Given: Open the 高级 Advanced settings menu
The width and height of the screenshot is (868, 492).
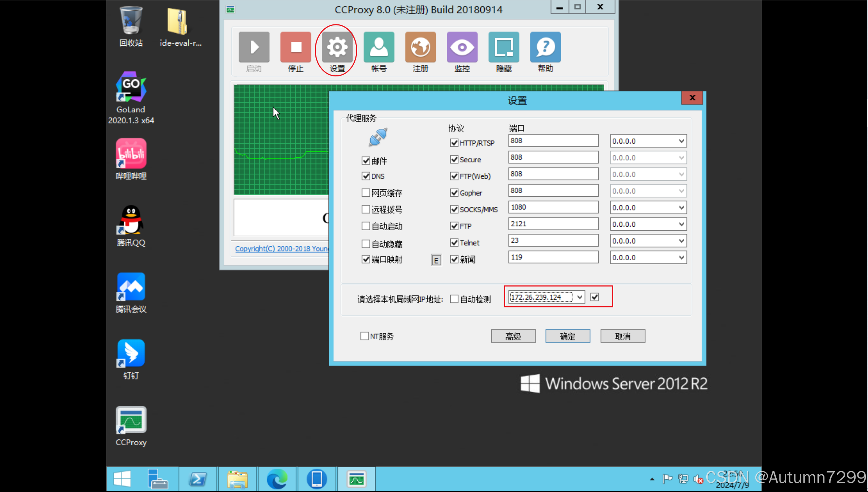Looking at the screenshot, I should pos(513,336).
